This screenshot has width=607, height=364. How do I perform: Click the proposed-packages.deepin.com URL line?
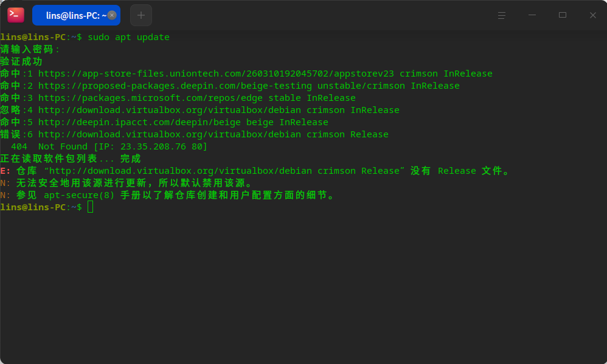pos(230,86)
